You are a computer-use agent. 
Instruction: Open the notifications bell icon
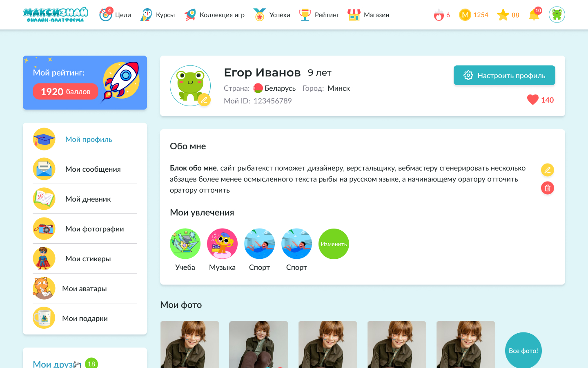(x=534, y=15)
